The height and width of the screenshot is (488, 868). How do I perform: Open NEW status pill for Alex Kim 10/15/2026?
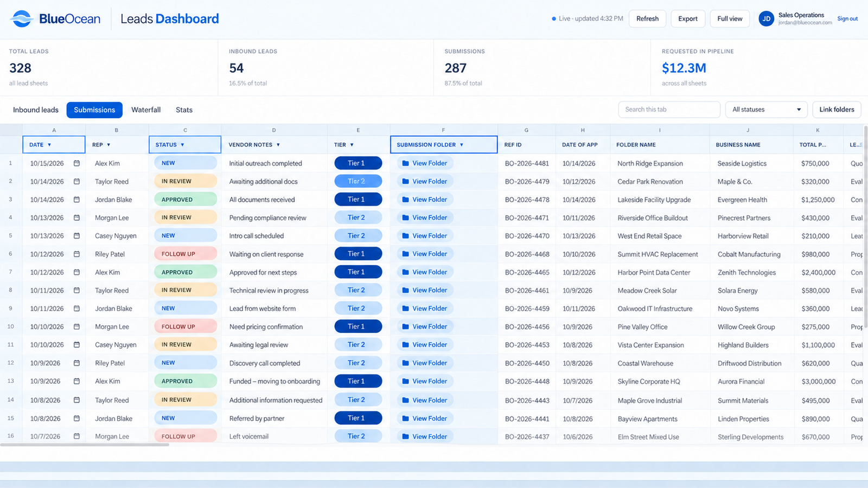tap(186, 163)
